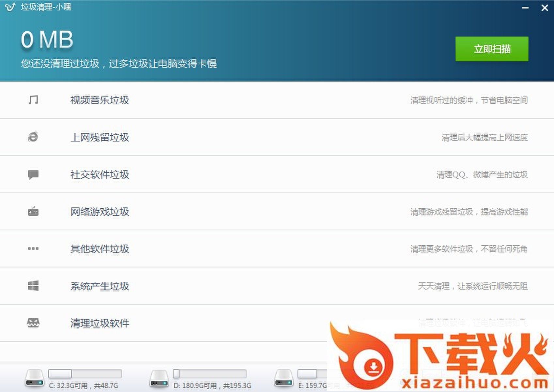This screenshot has height=392, width=554.
Task: Click the app logo in the title bar
Action: click(10, 7)
